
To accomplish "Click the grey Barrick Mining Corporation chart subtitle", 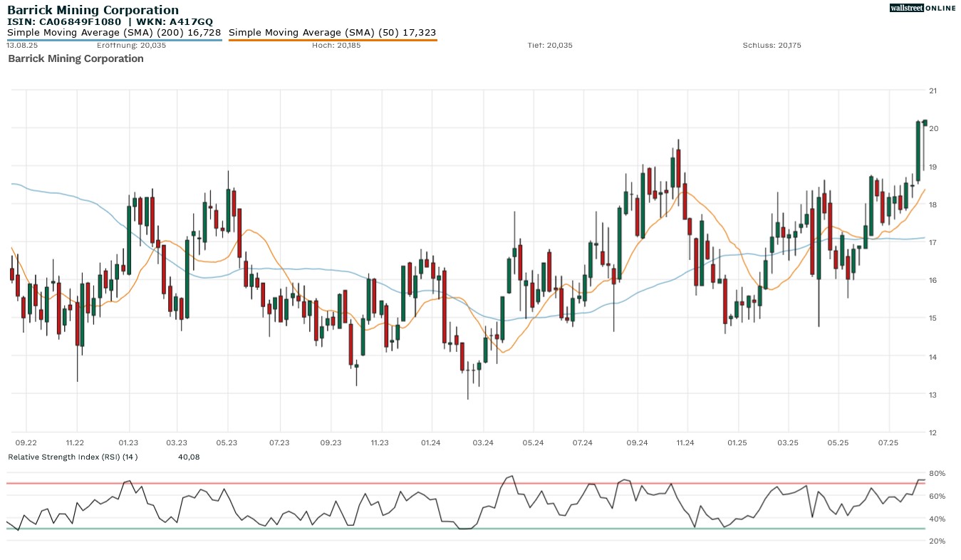I will pos(76,58).
